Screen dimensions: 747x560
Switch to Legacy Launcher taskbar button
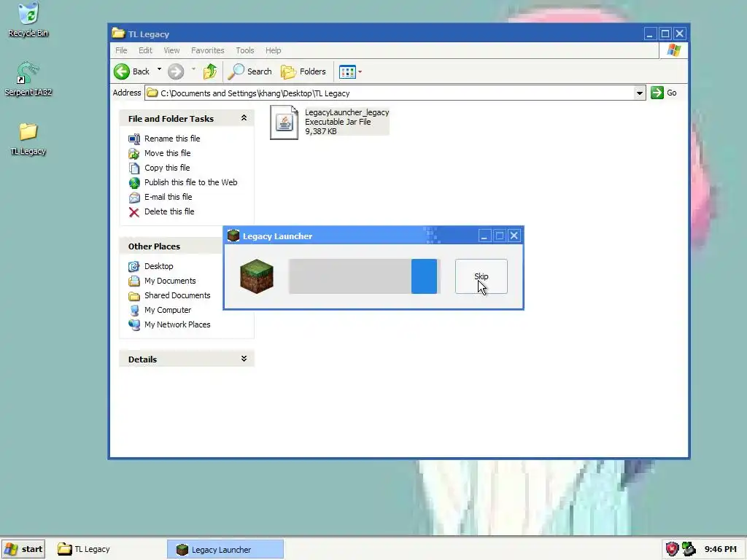pos(225,550)
